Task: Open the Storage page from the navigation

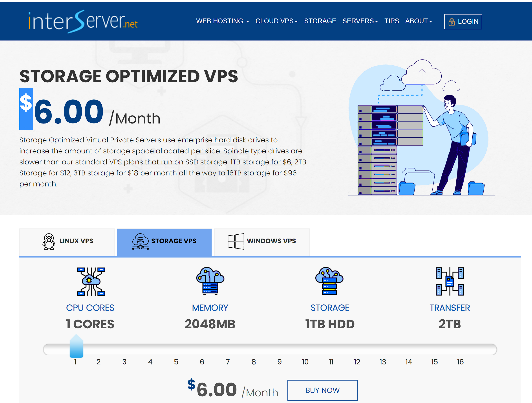Action: point(320,21)
